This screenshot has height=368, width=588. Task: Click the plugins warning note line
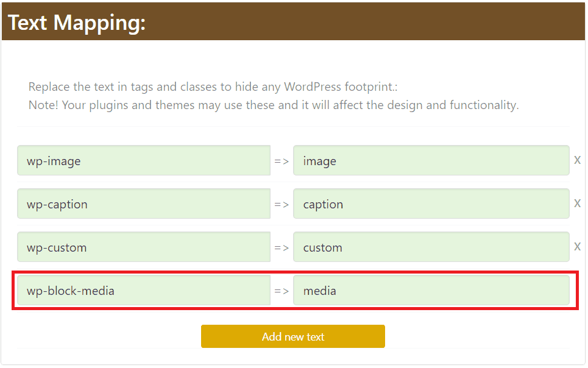(x=272, y=105)
